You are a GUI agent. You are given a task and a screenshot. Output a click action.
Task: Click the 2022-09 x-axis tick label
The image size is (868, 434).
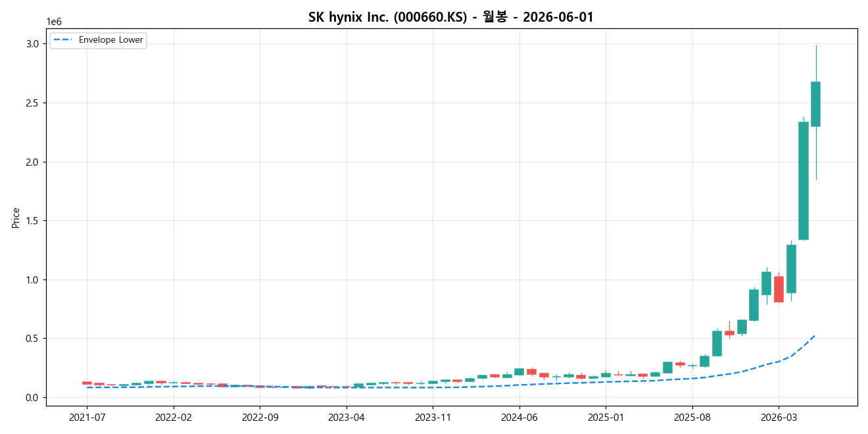260,417
